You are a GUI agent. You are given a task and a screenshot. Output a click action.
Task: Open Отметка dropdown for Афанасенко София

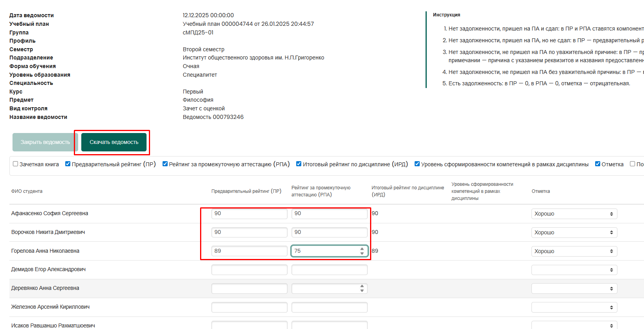[x=574, y=214]
